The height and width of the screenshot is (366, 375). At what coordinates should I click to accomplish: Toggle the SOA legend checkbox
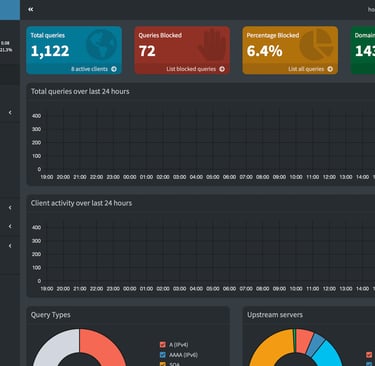coord(163,364)
